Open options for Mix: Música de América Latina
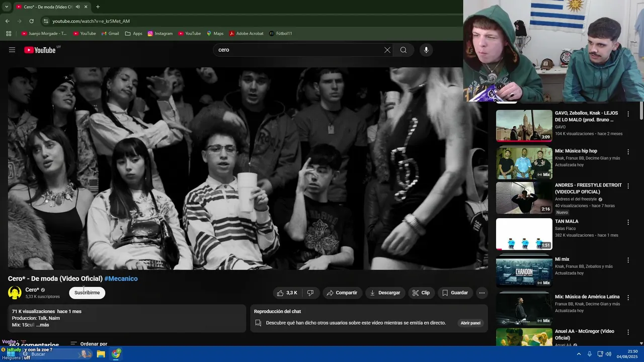This screenshot has height=362, width=644. pyautogui.click(x=628, y=298)
